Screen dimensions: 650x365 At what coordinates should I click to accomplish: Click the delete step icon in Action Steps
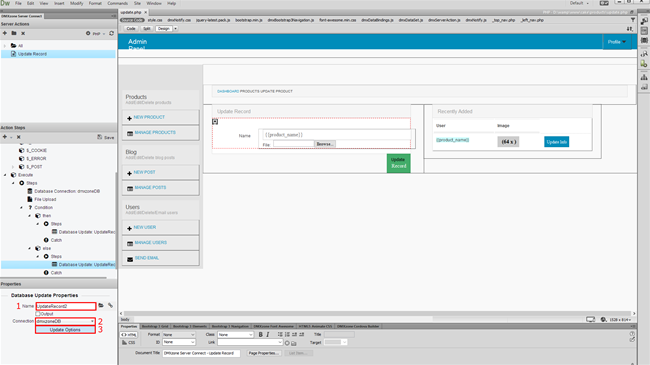tap(18, 137)
